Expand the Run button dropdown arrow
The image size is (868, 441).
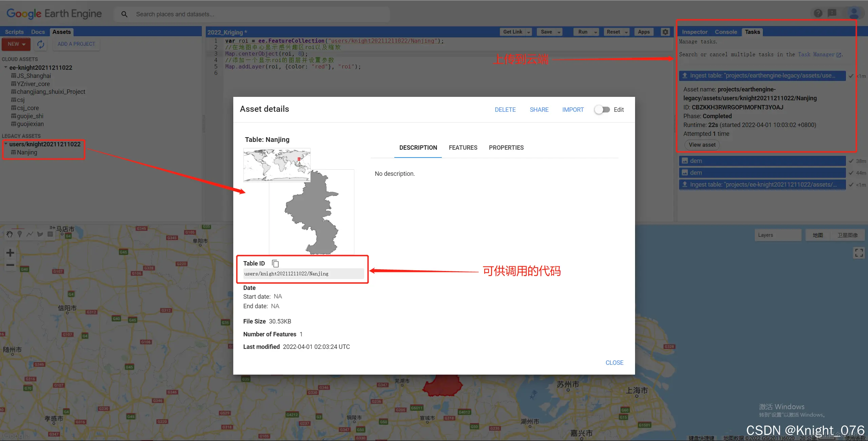(595, 32)
